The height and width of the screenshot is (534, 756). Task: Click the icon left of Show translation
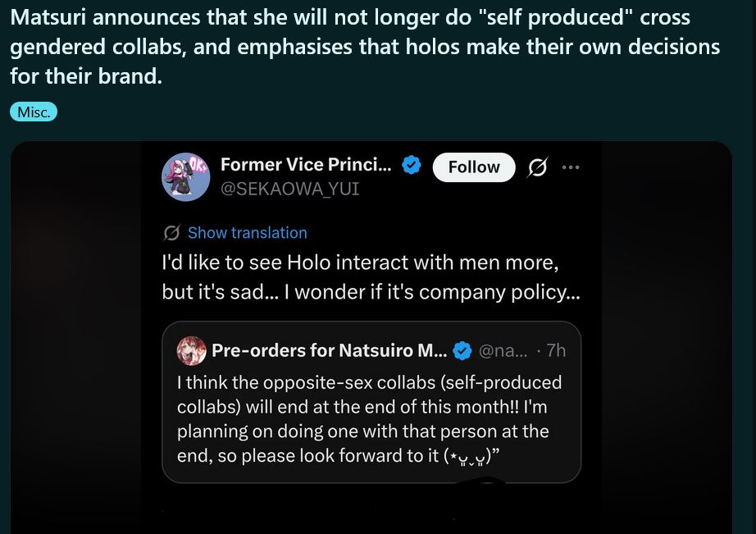171,233
